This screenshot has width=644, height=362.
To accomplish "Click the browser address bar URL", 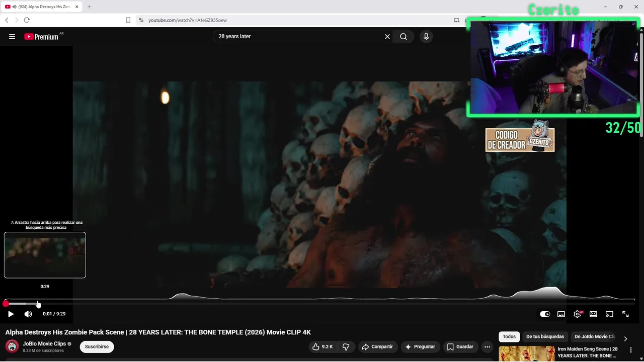I will 187,20.
